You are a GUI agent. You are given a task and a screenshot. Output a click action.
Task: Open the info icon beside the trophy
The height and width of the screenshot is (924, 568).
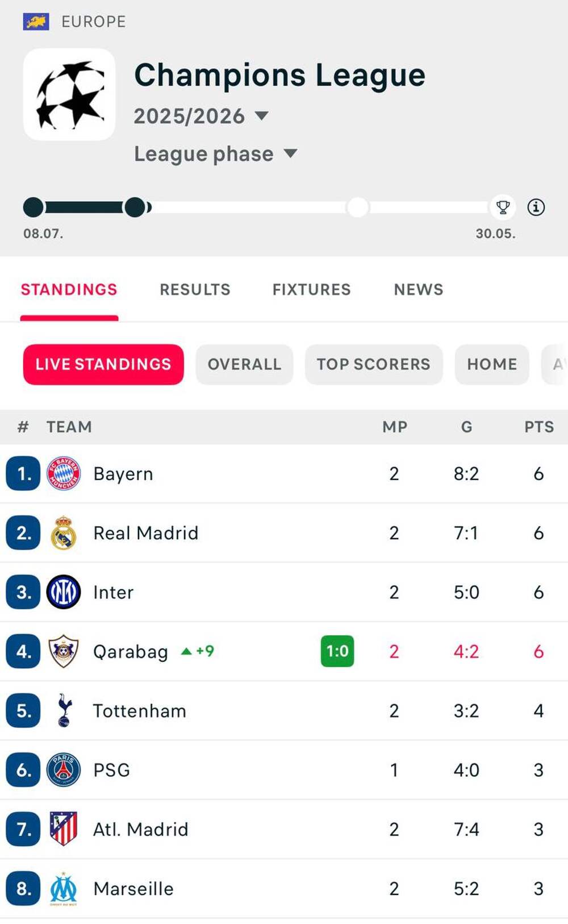pyautogui.click(x=536, y=207)
